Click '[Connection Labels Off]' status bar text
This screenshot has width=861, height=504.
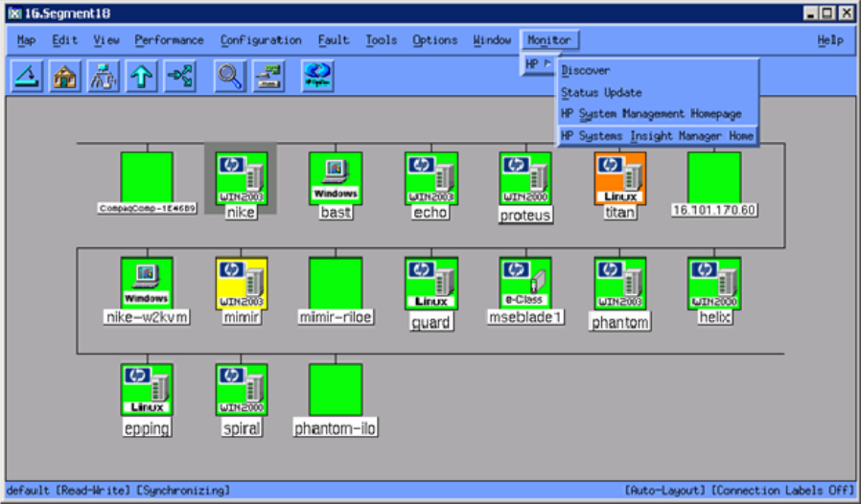783,491
